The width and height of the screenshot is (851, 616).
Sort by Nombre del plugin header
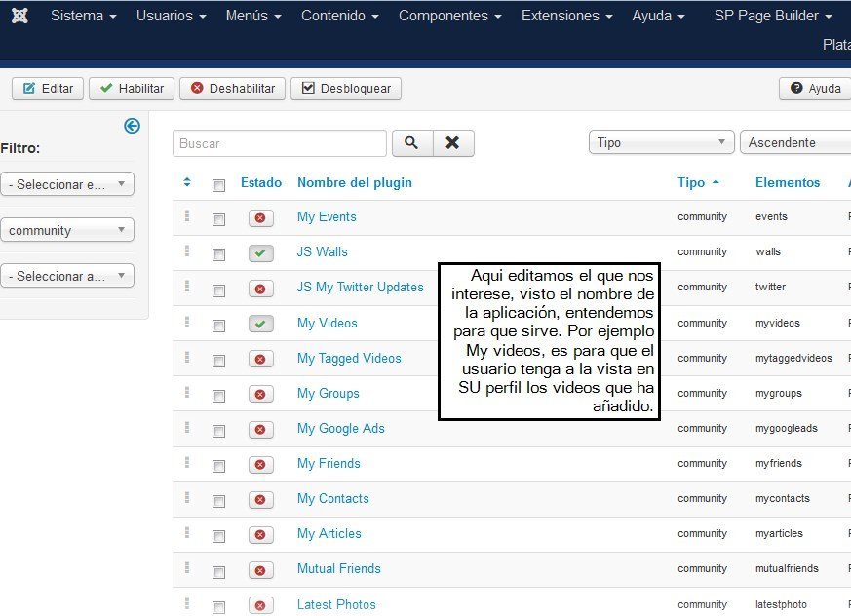pos(355,183)
